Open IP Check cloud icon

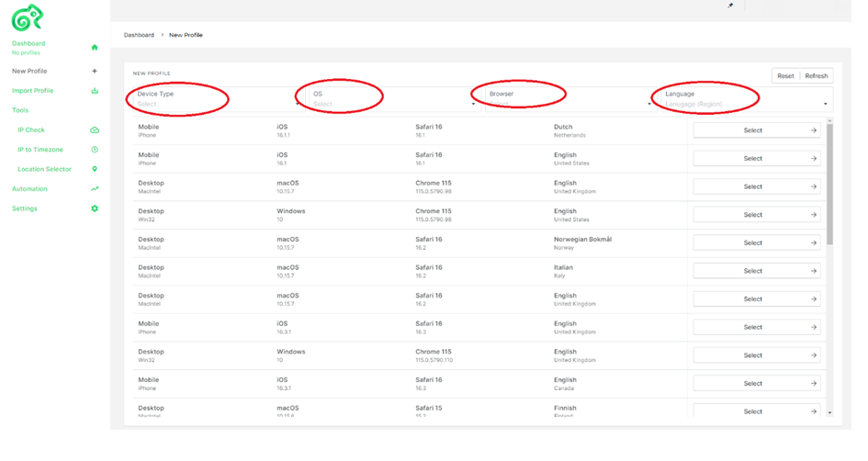click(95, 130)
